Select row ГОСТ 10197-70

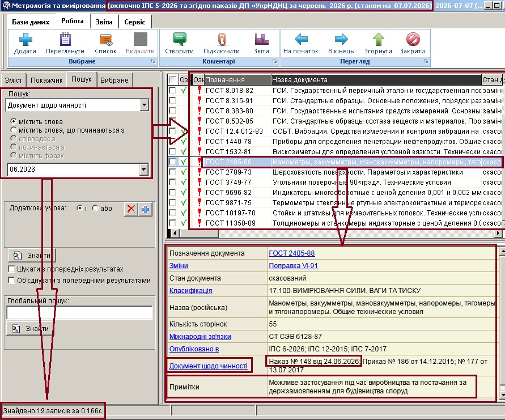(335, 213)
